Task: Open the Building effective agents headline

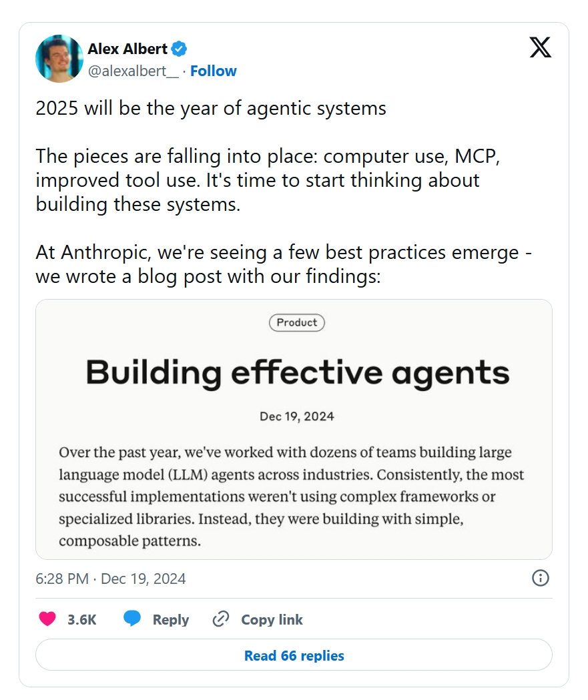Action: pyautogui.click(x=297, y=372)
